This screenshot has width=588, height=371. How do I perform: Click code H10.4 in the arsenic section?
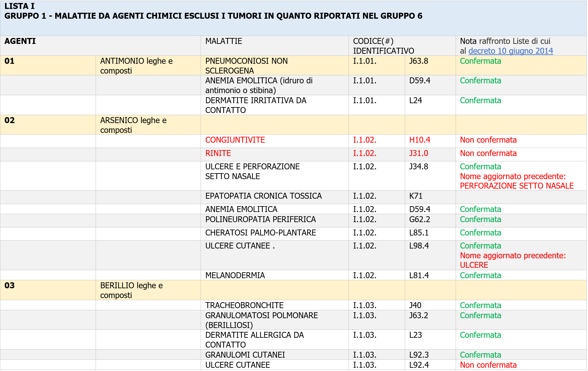(x=420, y=140)
